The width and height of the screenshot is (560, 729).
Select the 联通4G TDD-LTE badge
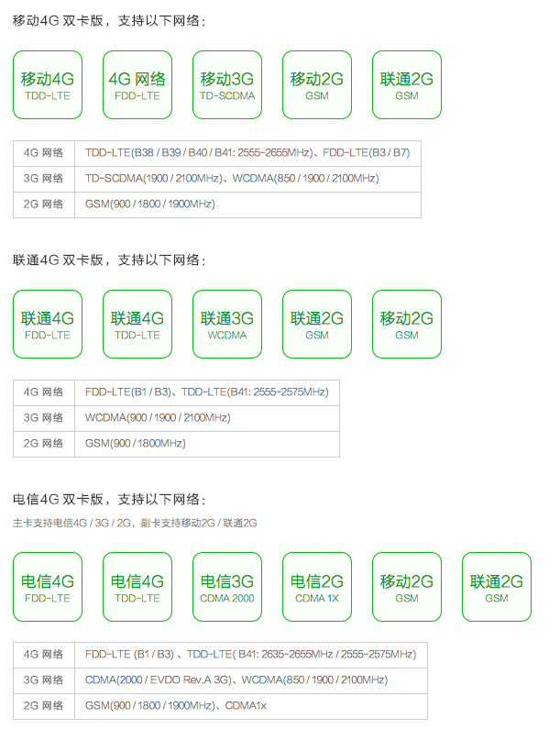[137, 324]
